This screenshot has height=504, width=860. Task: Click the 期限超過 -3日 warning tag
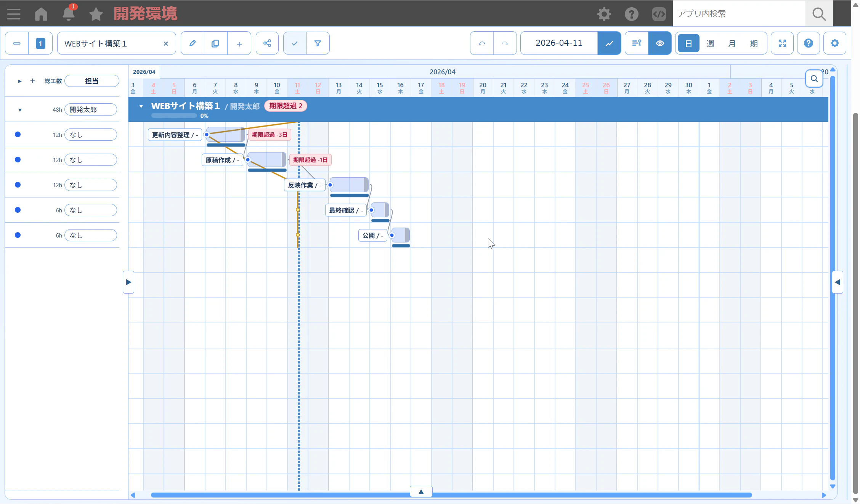(x=270, y=135)
